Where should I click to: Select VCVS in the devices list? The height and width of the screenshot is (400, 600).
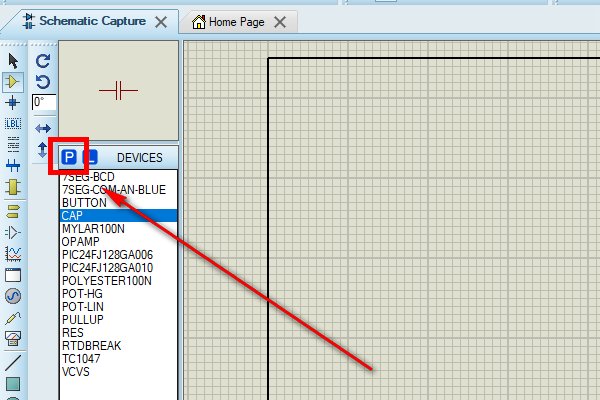point(119,372)
